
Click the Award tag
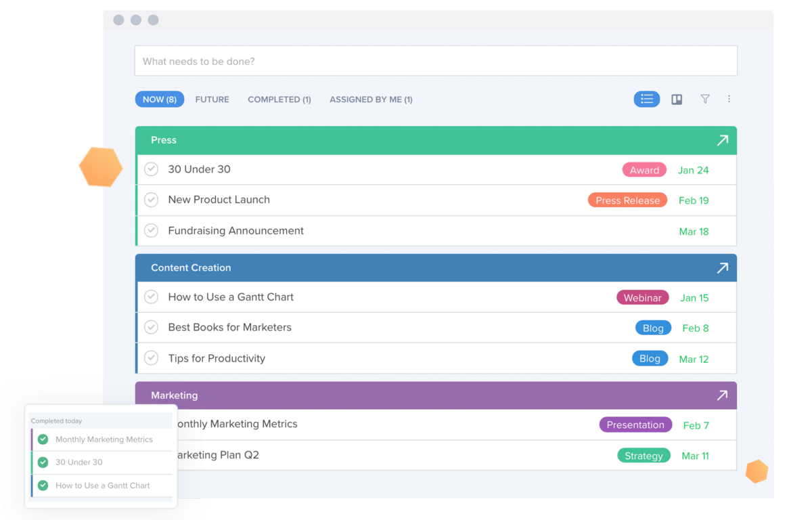pyautogui.click(x=644, y=170)
